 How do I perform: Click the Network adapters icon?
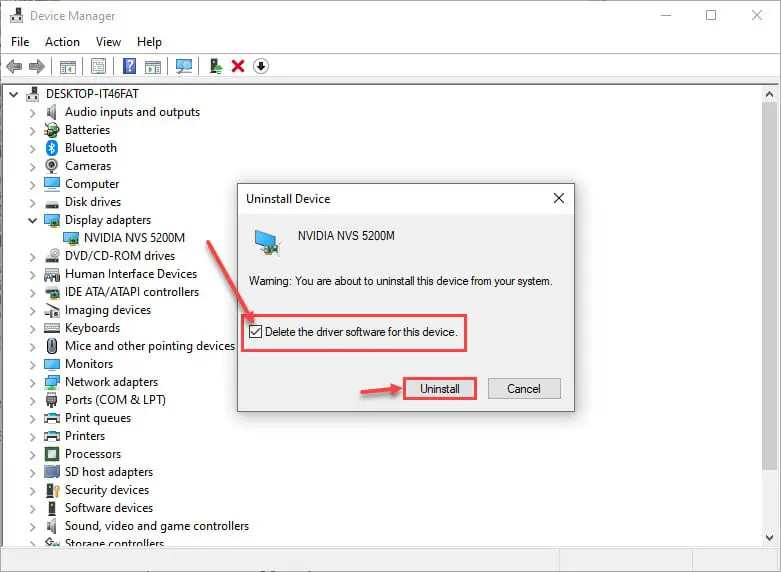pos(52,382)
